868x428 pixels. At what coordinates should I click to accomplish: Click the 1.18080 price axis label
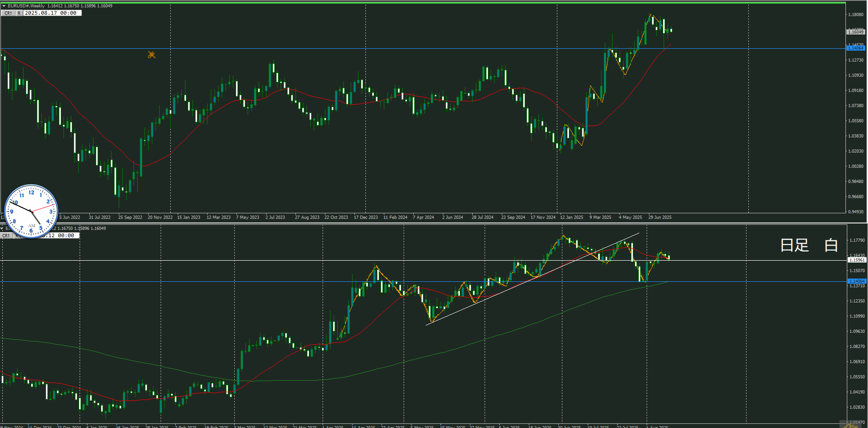coord(856,15)
